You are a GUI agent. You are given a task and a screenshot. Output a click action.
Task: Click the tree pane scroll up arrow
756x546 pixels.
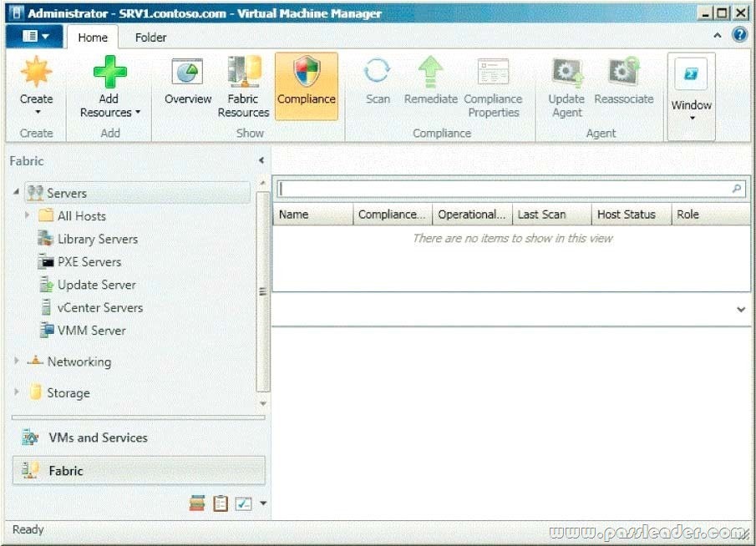263,184
